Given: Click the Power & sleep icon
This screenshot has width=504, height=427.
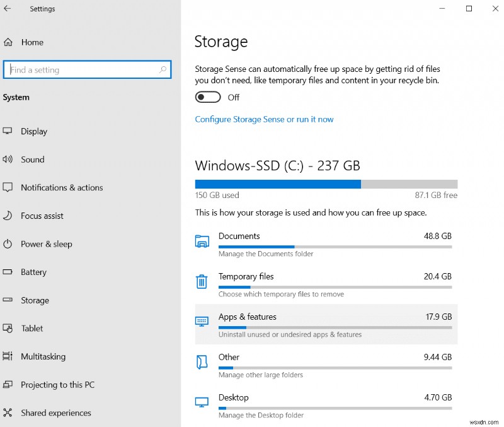Looking at the screenshot, I should pyautogui.click(x=8, y=244).
